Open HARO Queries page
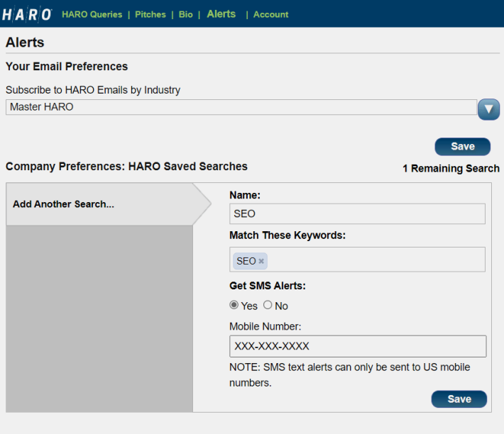The height and width of the screenshot is (434, 504). tap(92, 14)
